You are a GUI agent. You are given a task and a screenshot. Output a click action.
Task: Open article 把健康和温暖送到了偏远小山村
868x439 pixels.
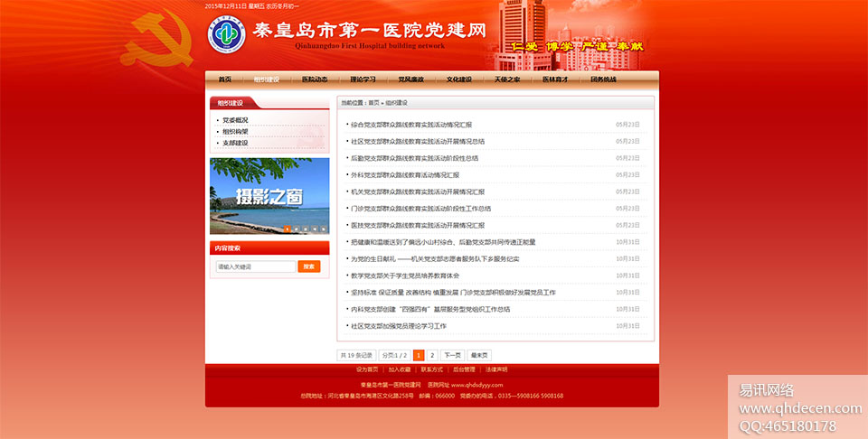[x=443, y=242]
